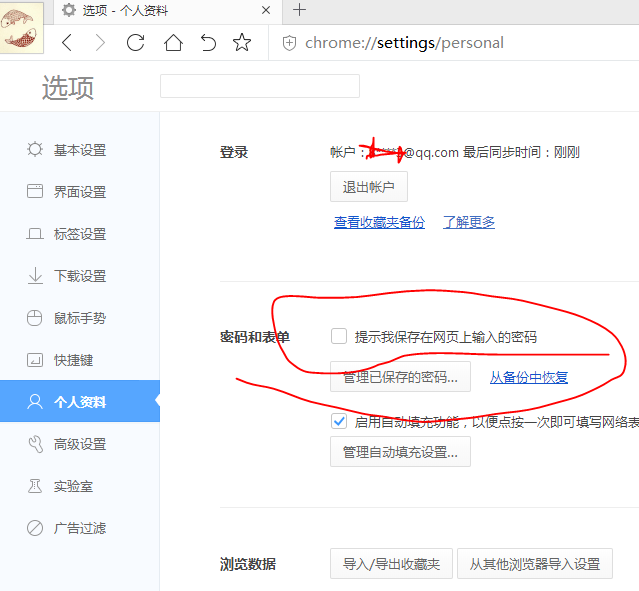The image size is (639, 591).
Task: Click the 基本设置 sun gear icon
Action: [x=35, y=149]
